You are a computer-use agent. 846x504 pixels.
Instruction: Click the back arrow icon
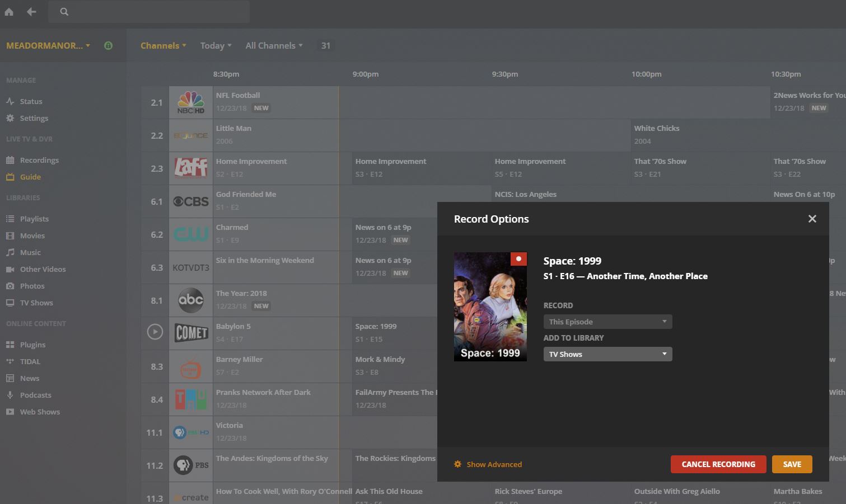(31, 12)
